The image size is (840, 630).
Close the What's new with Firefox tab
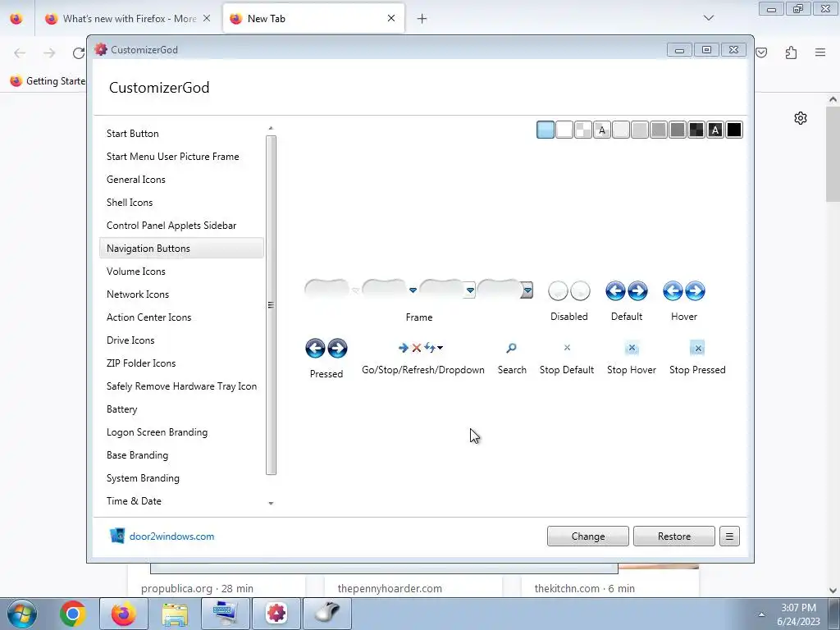click(x=207, y=18)
